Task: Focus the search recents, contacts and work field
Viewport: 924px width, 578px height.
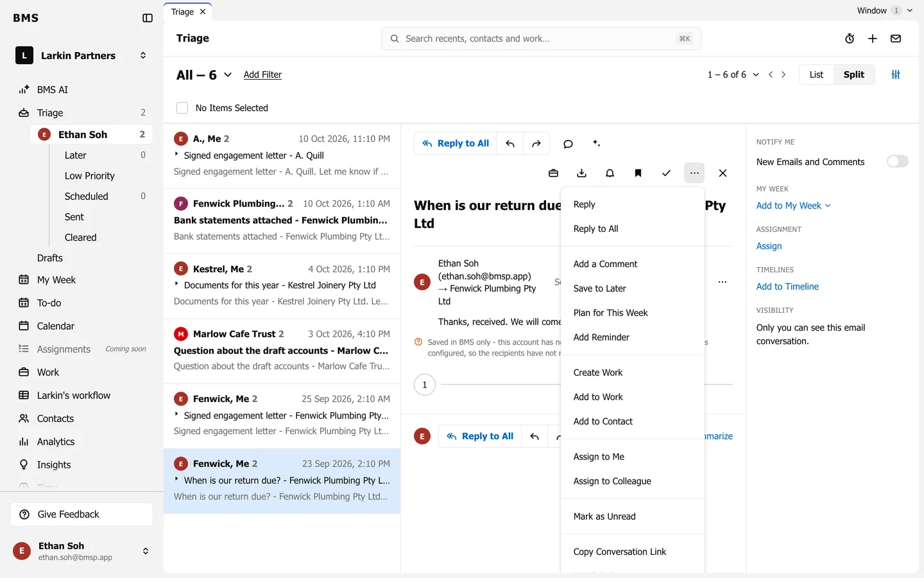Action: [542, 39]
